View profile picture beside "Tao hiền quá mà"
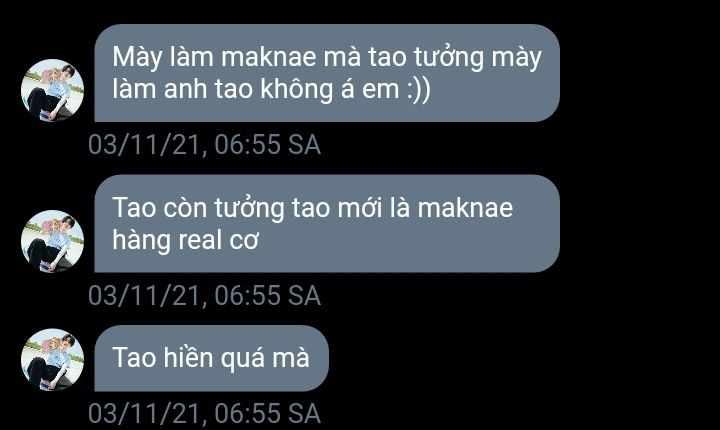Viewport: 720px width, 430px height. [x=52, y=359]
